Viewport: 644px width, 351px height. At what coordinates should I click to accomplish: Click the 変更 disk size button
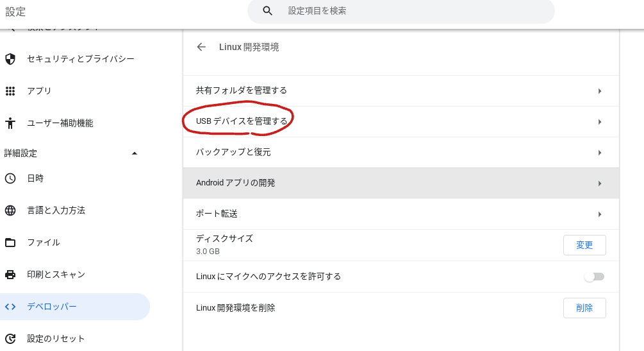[584, 245]
